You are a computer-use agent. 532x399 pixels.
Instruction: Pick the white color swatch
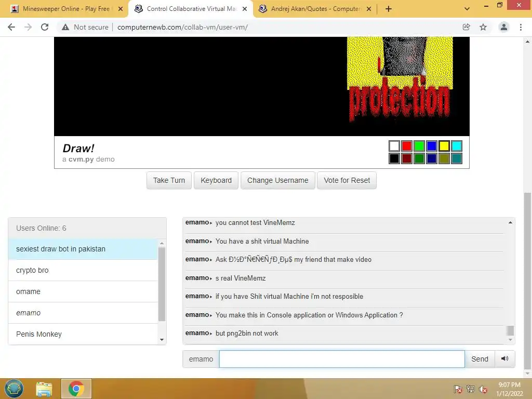(x=394, y=146)
